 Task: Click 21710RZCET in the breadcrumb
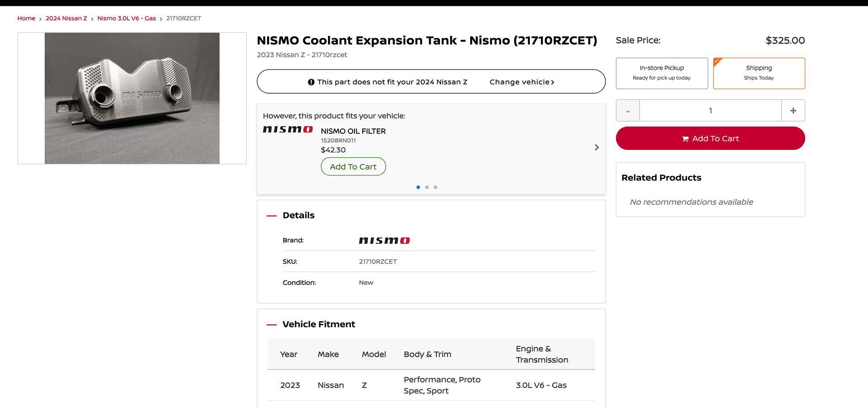point(184,18)
